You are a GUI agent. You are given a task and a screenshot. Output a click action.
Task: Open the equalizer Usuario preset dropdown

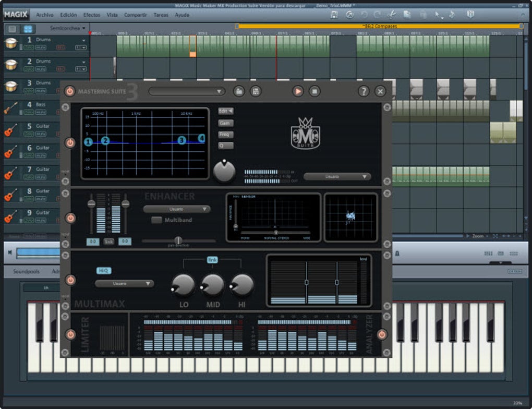[x=336, y=176]
